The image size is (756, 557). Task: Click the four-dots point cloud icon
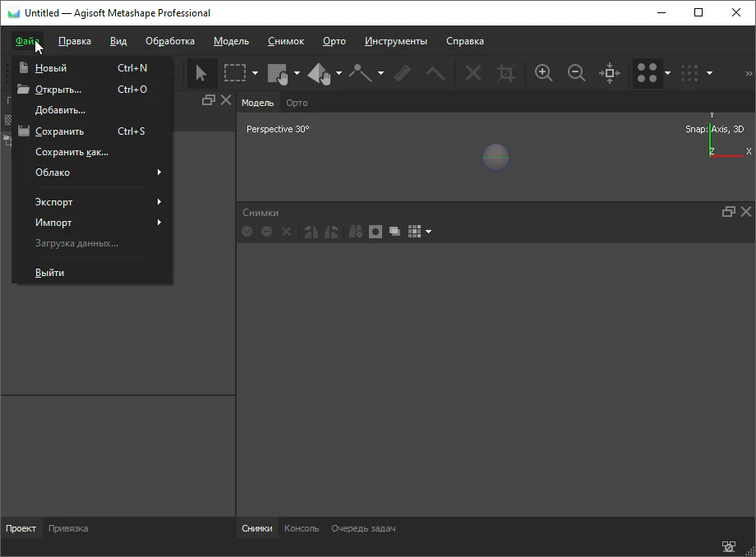[648, 73]
